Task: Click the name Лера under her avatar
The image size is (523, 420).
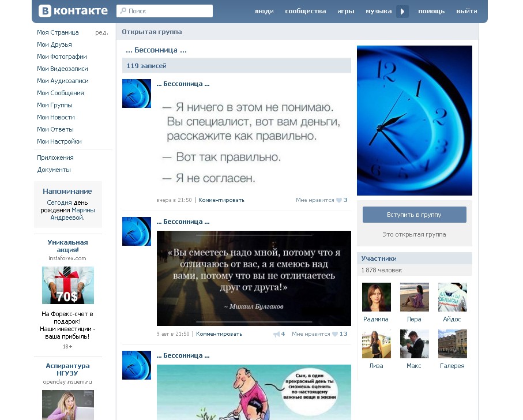Action: point(414,319)
